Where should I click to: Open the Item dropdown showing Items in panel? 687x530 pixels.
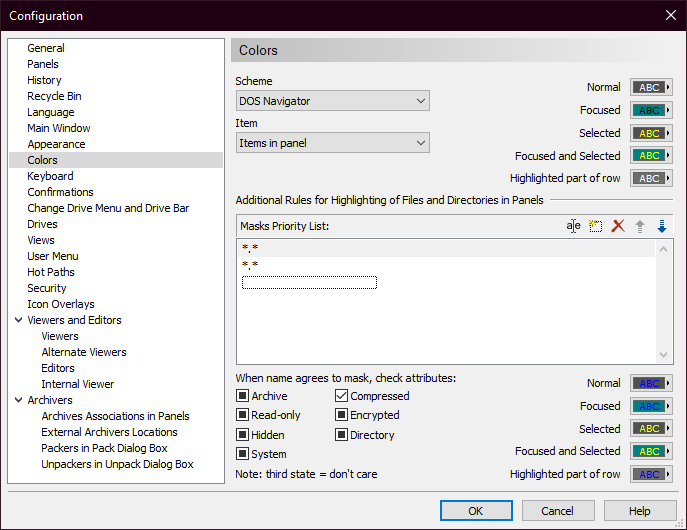[x=332, y=143]
